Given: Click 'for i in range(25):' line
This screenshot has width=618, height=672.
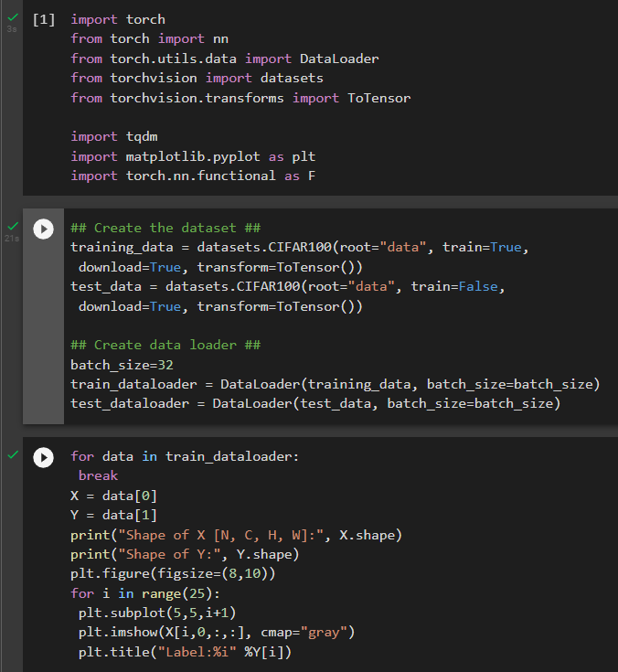Looking at the screenshot, I should coord(145,594).
